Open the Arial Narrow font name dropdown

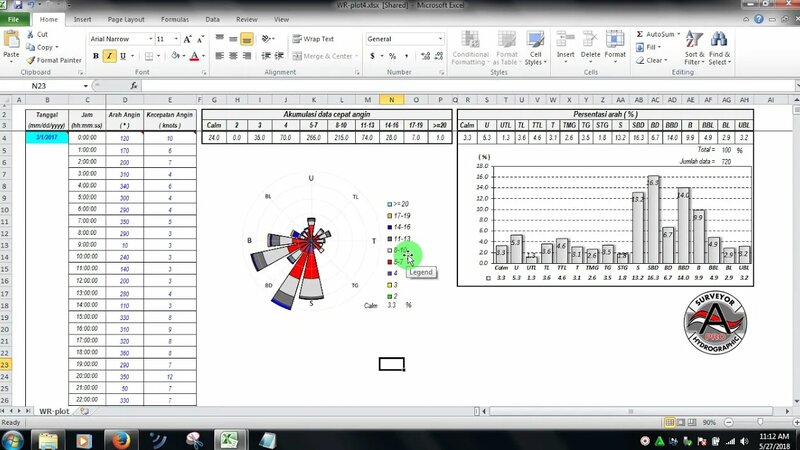click(151, 39)
